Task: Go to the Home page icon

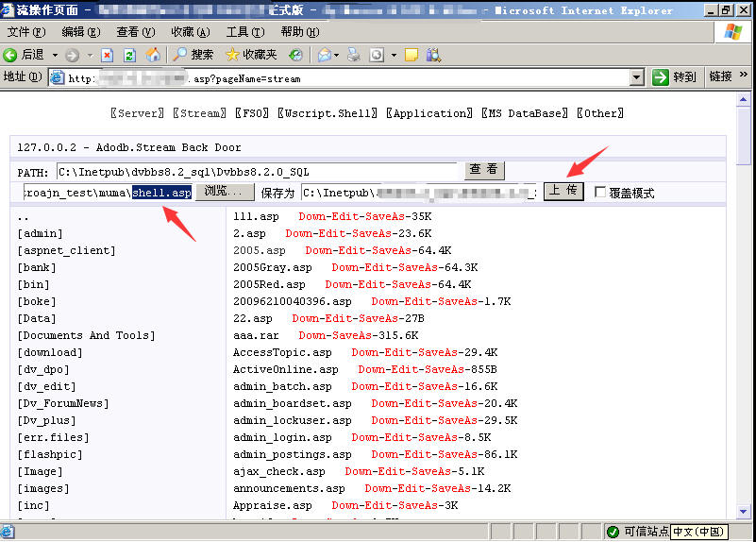Action: pyautogui.click(x=153, y=55)
